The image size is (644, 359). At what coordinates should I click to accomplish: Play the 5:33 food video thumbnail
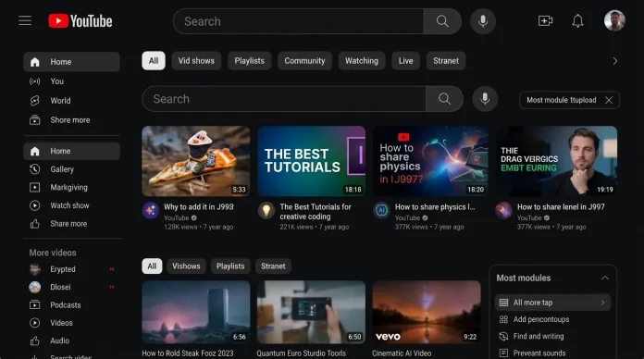196,161
